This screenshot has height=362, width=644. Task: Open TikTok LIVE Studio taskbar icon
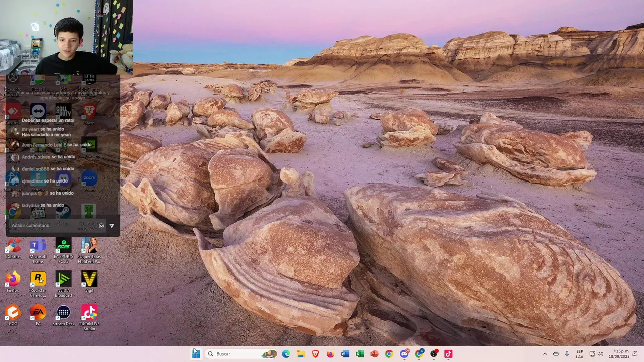click(448, 354)
